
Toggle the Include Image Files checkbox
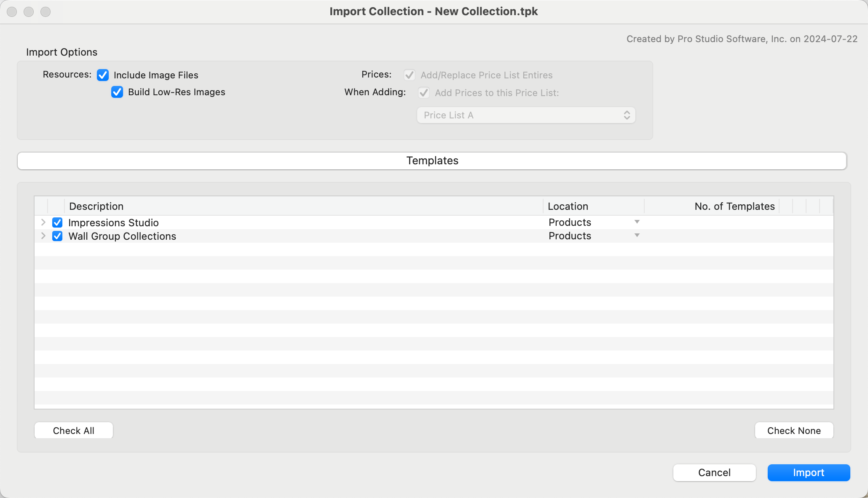pyautogui.click(x=103, y=75)
